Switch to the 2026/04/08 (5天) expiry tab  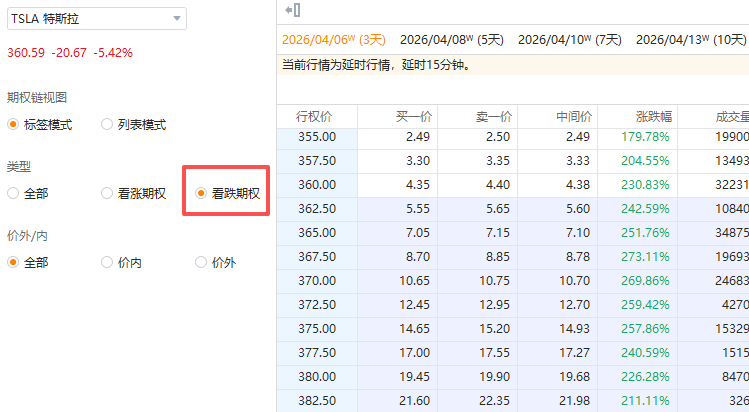point(452,40)
